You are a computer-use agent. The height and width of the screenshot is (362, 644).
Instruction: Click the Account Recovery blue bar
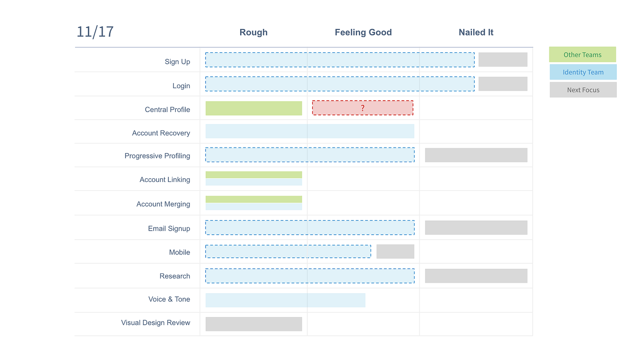310,131
